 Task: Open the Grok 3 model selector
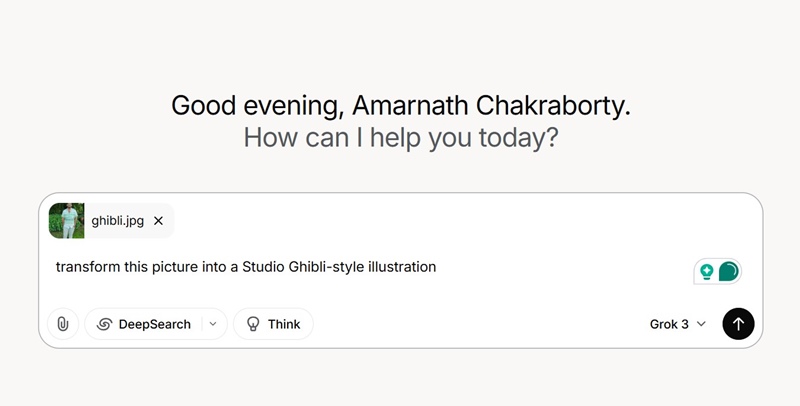click(x=678, y=324)
